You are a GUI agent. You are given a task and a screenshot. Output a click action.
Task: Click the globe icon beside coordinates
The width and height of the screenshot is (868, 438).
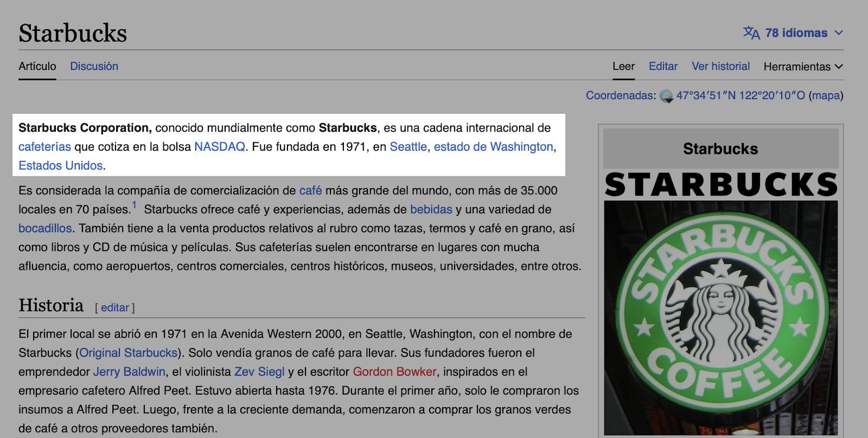tap(666, 96)
